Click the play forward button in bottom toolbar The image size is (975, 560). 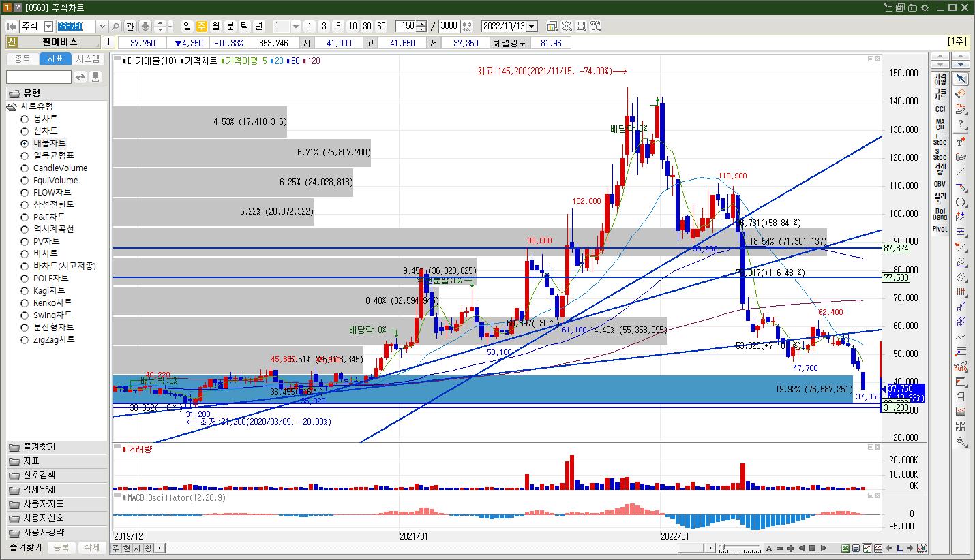click(824, 548)
